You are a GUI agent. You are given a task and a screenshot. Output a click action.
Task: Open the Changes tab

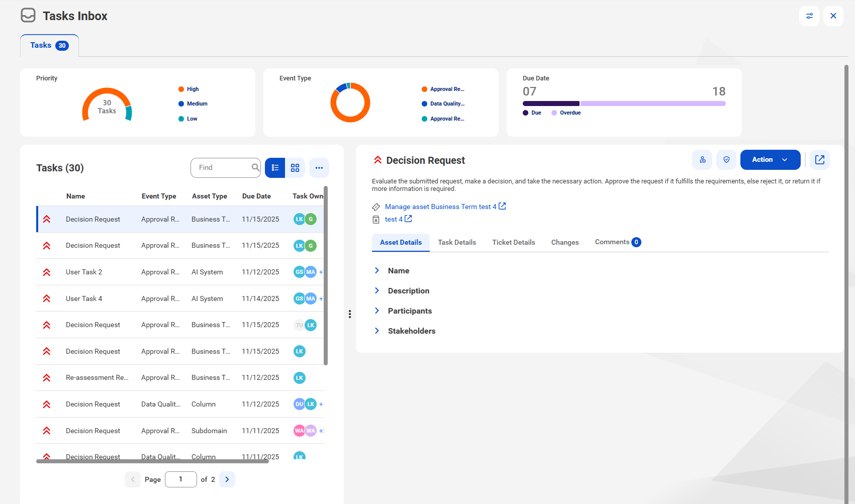565,242
